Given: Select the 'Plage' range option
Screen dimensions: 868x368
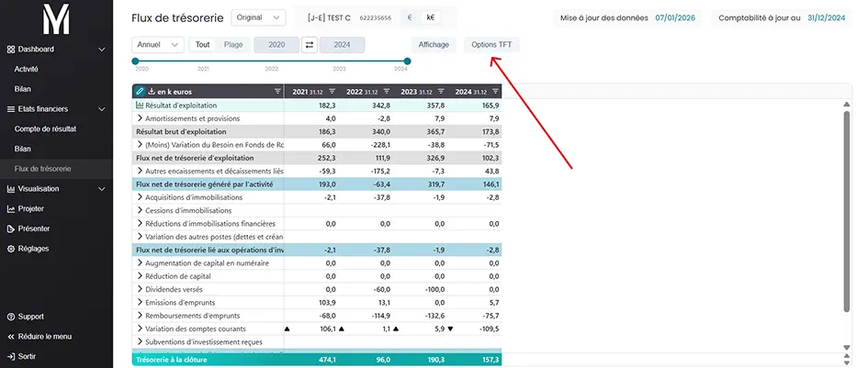Looking at the screenshot, I should coord(233,45).
